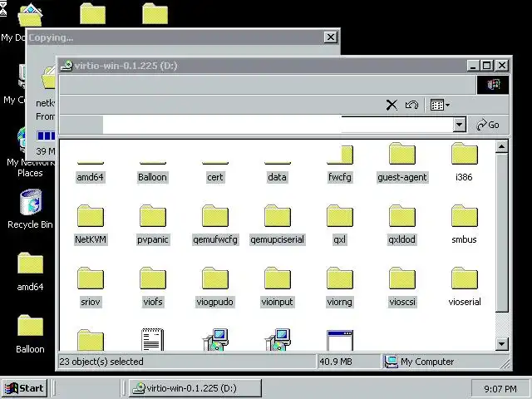532x399 pixels.
Task: Click the Recycle Bin desktop icon
Action: tap(30, 209)
